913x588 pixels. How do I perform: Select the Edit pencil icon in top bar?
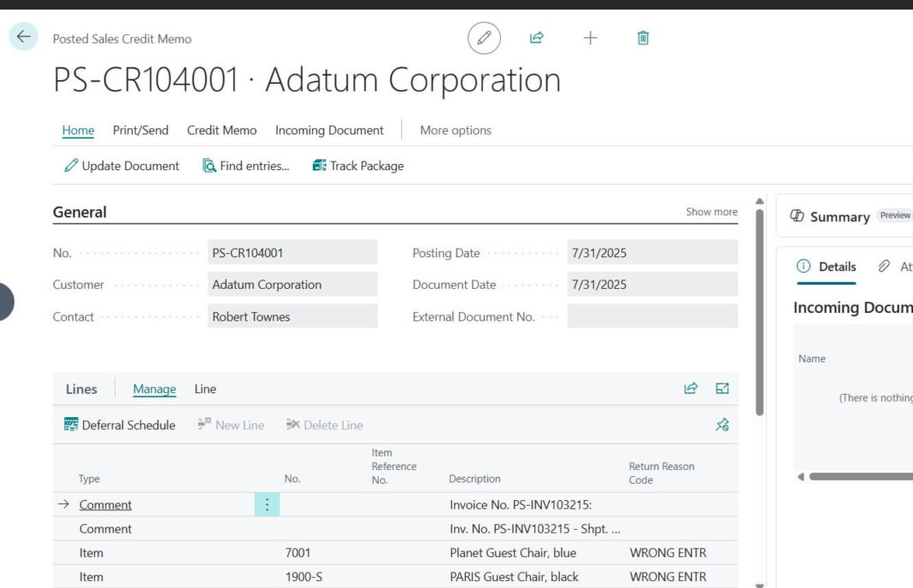tap(484, 38)
